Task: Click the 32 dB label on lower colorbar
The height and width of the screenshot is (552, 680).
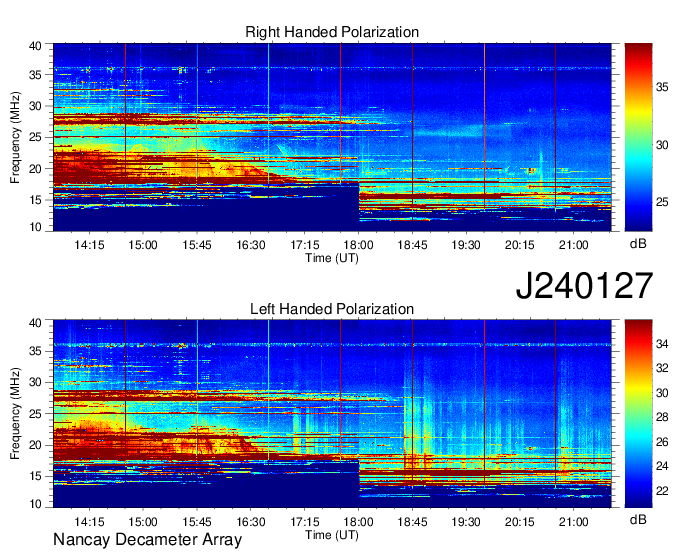Action: (x=662, y=368)
